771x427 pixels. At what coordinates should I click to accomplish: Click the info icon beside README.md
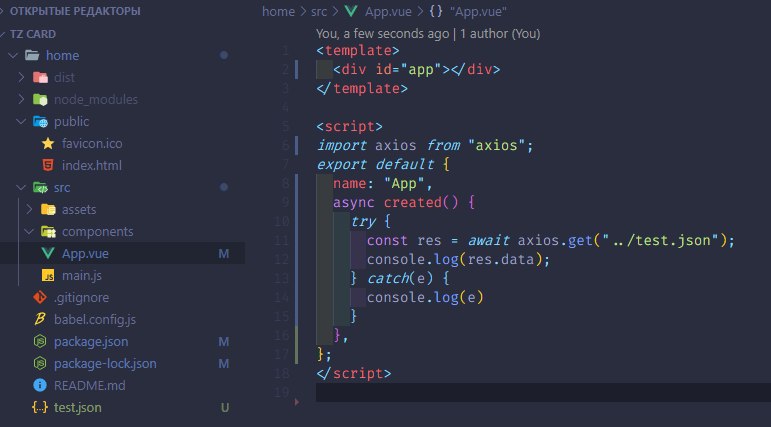(x=40, y=385)
